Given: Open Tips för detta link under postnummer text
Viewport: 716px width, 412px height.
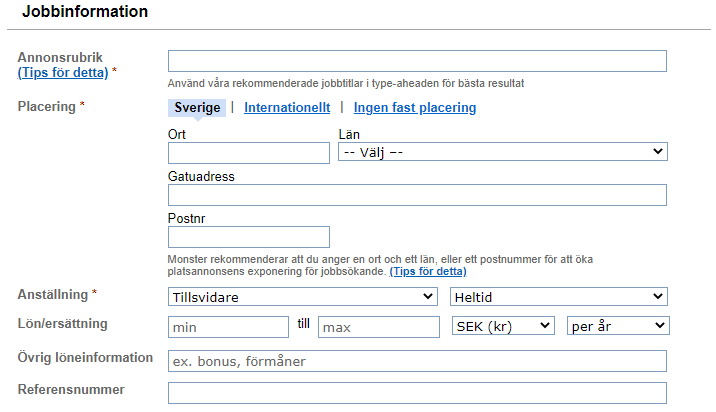Looking at the screenshot, I should coord(428,271).
